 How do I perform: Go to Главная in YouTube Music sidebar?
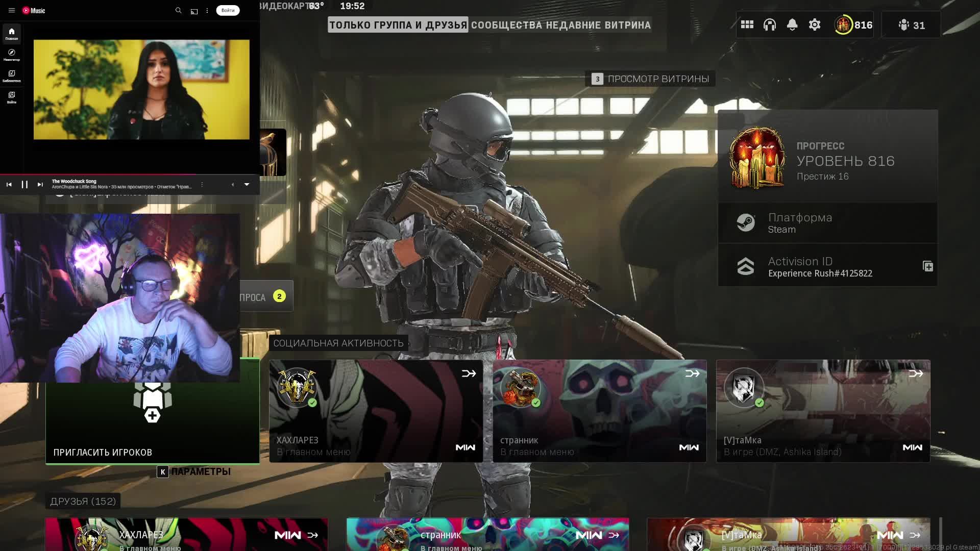click(12, 34)
